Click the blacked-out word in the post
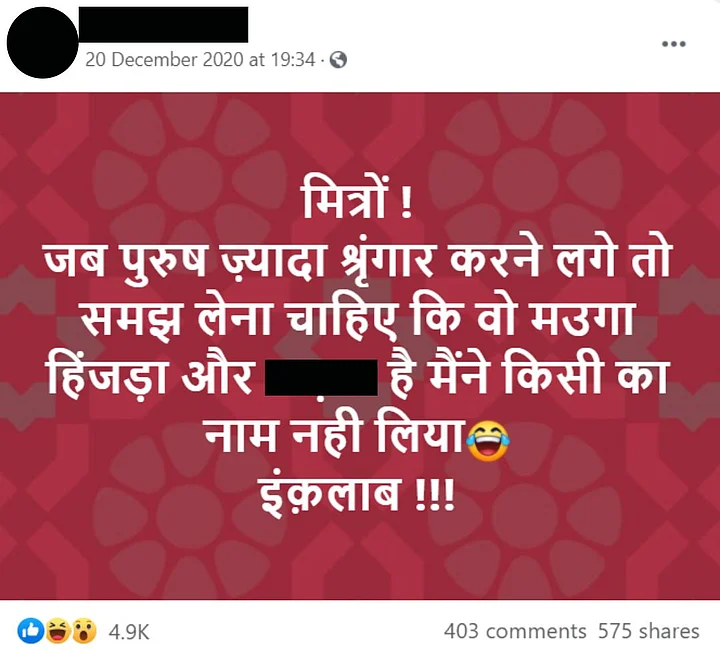The height and width of the screenshot is (650, 720). tap(321, 378)
